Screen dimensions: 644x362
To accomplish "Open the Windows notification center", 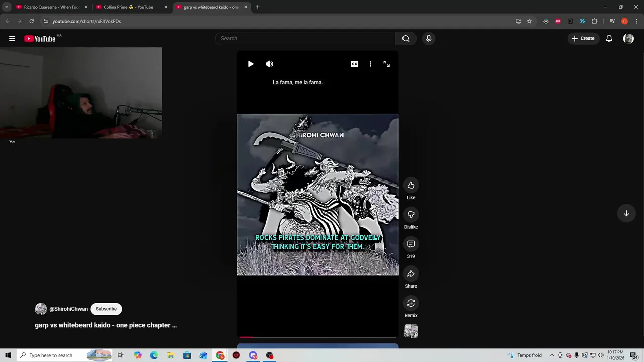I will [x=634, y=355].
